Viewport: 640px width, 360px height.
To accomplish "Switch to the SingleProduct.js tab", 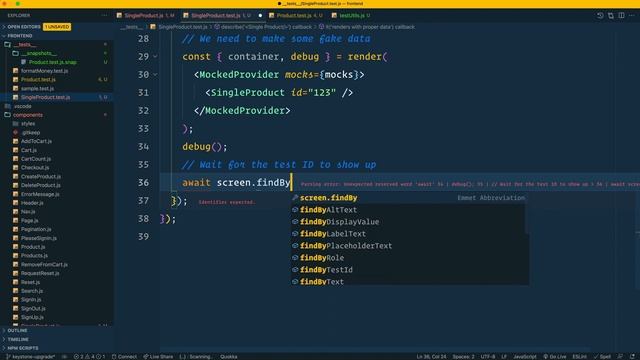I will pos(146,16).
